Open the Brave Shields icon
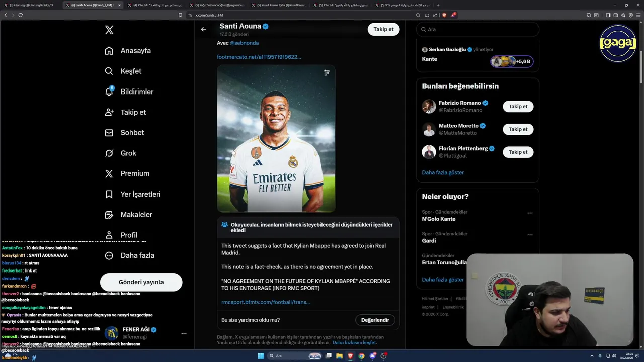The height and width of the screenshot is (362, 644). pyautogui.click(x=444, y=15)
